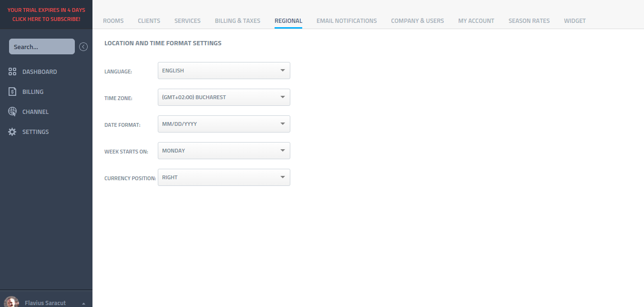Click the Search input field

point(42,47)
